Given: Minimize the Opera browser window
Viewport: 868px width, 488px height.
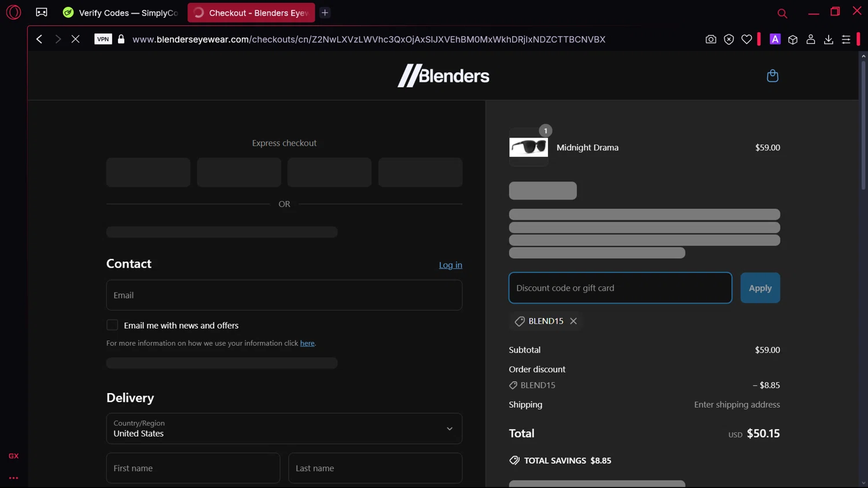Looking at the screenshot, I should click(x=814, y=12).
